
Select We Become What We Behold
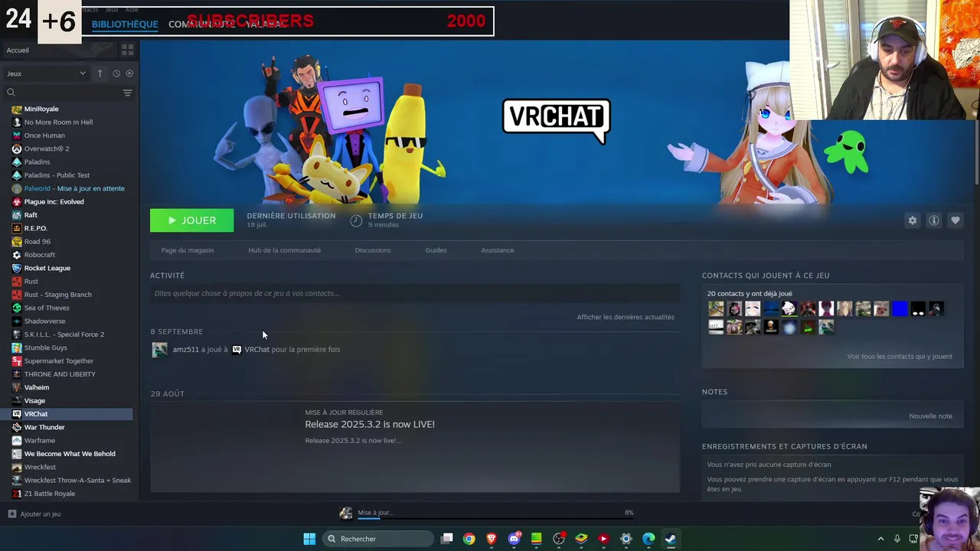pyautogui.click(x=70, y=454)
